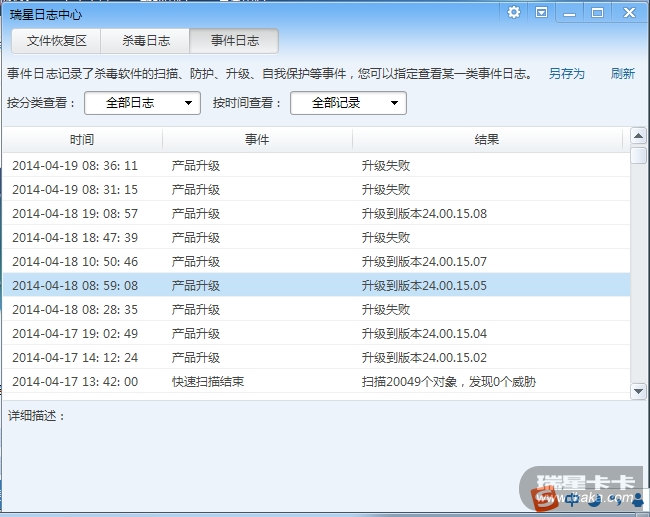This screenshot has width=650, height=517.
Task: Select row 2014-04-17 13: 42: 00
Action: pos(317,381)
